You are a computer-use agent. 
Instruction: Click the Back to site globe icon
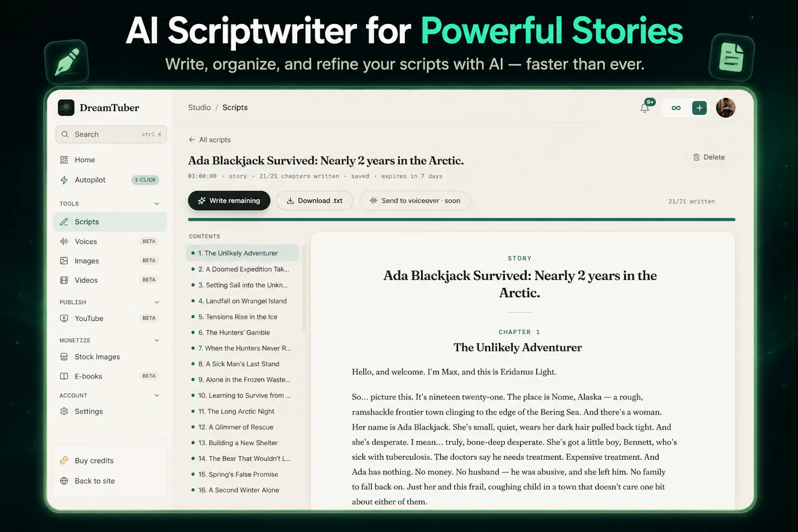(64, 481)
